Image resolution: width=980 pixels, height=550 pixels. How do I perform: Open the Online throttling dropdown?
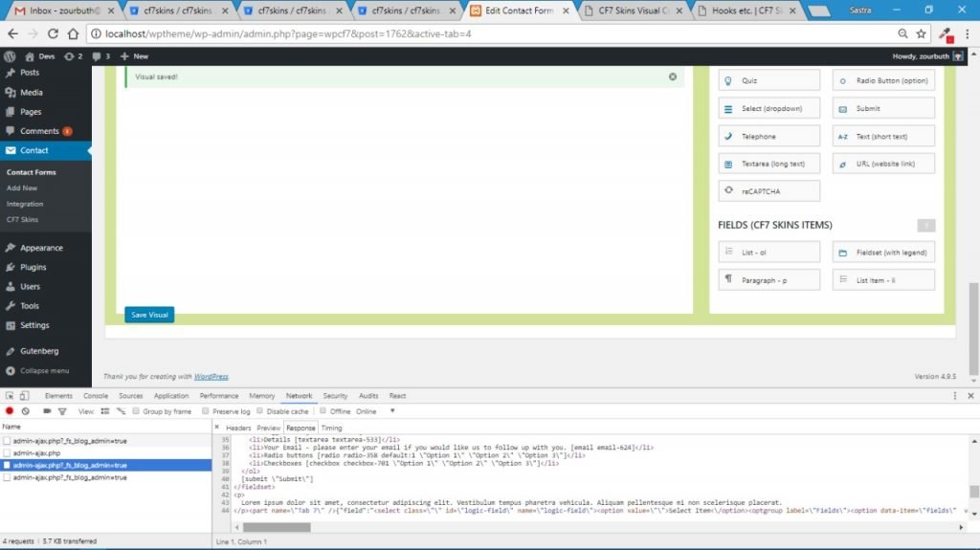[391, 411]
